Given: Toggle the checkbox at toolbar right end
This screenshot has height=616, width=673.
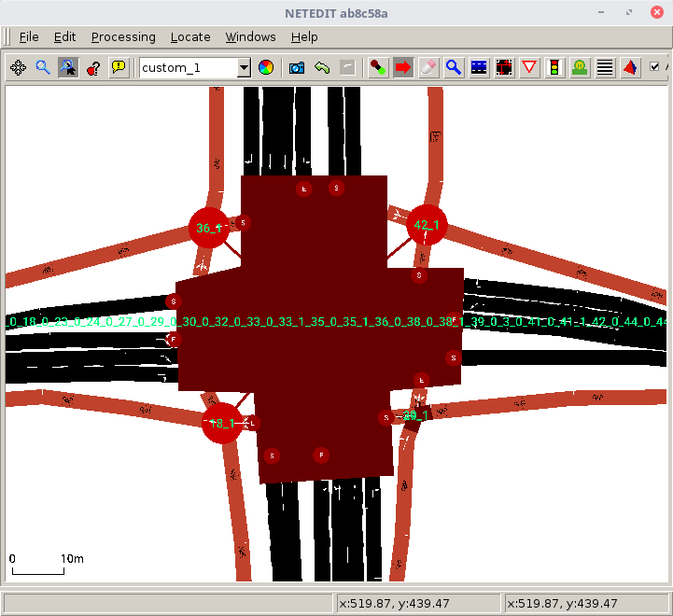Looking at the screenshot, I should [x=654, y=67].
